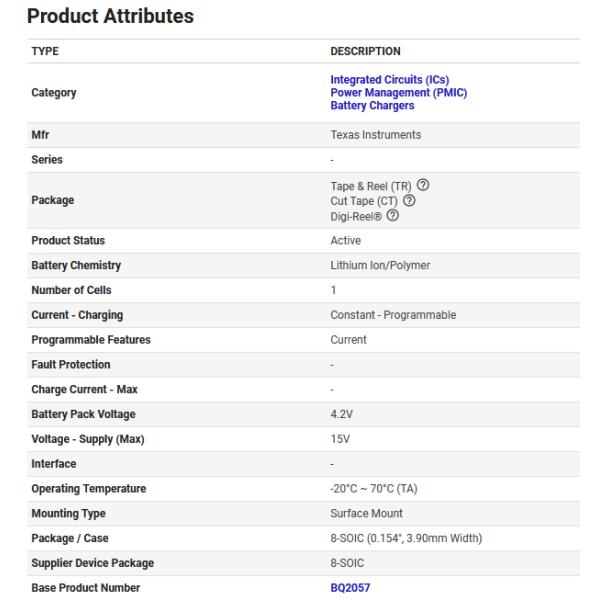This screenshot has height=600, width=600.
Task: Click the 8-SOIC supplier device package value
Action: point(346,563)
